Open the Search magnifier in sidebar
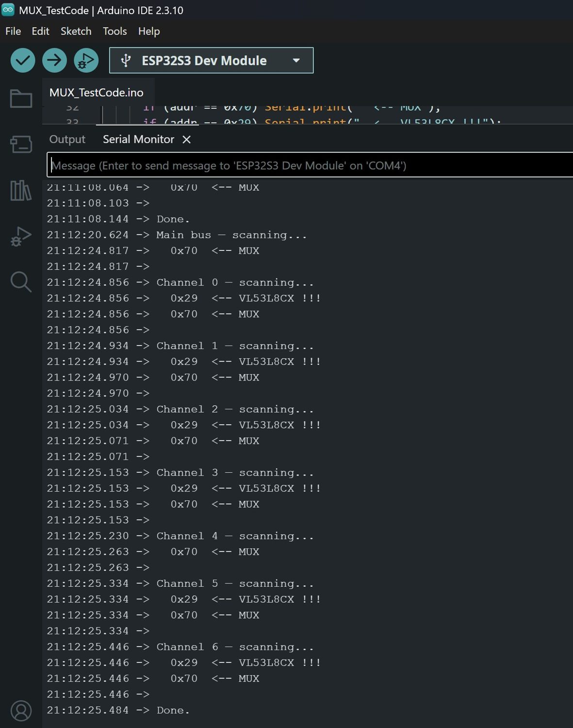 [21, 281]
